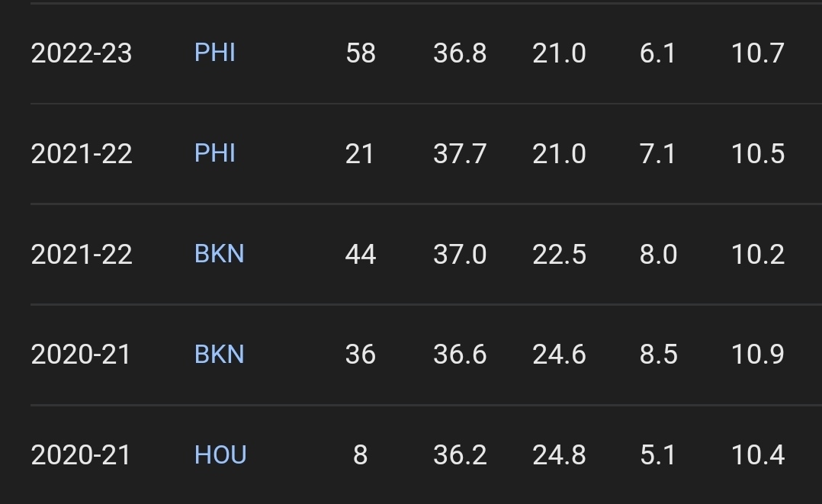Open the PHI team link for 2021-22
This screenshot has height=504, width=822.
pyautogui.click(x=215, y=153)
